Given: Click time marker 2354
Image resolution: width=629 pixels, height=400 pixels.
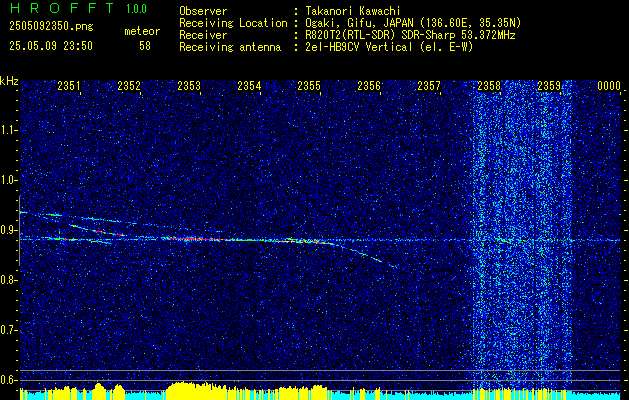Looking at the screenshot, I should [249, 85].
